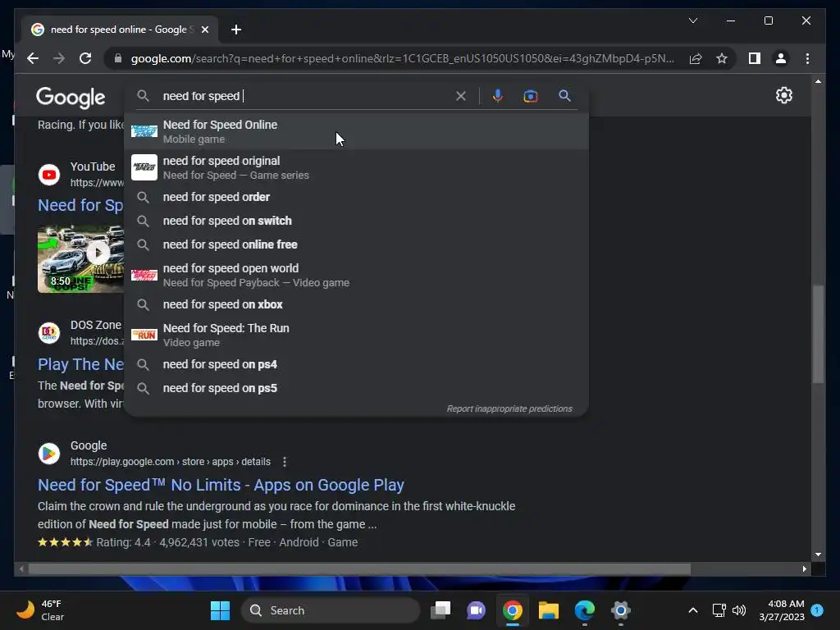
Task: Open the weather widget showing 46°F
Action: point(40,610)
